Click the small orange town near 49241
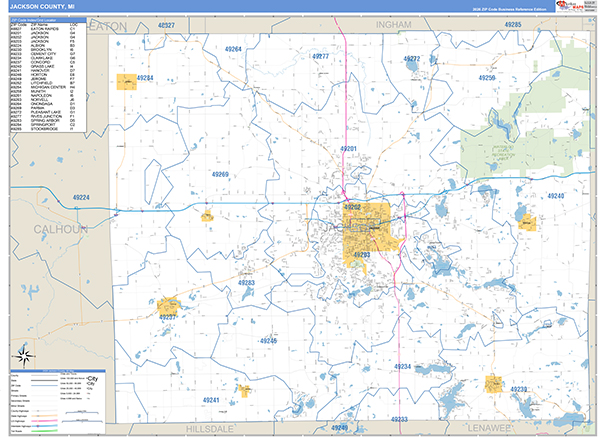The height and width of the screenshot is (437, 600). pyautogui.click(x=243, y=388)
